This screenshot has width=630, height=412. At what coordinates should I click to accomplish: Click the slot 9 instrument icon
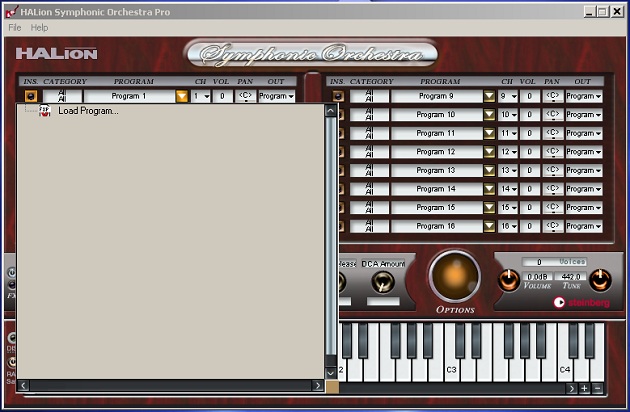point(338,96)
